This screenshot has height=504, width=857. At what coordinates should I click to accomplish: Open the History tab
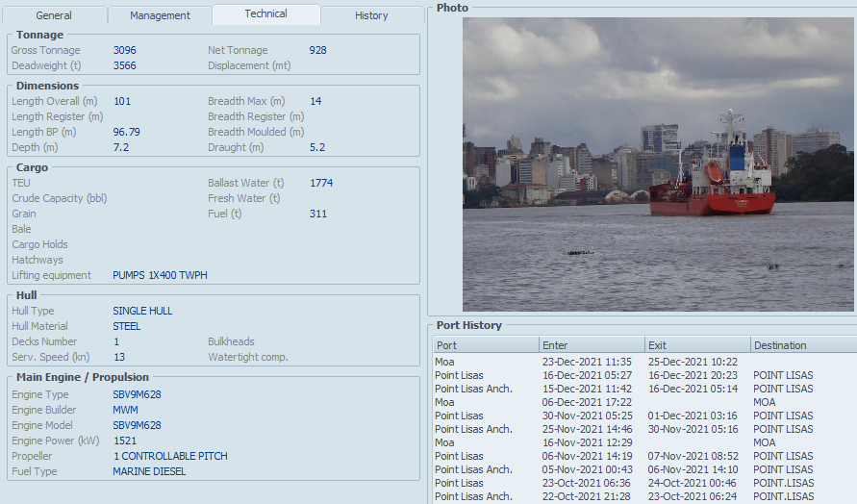coord(371,15)
